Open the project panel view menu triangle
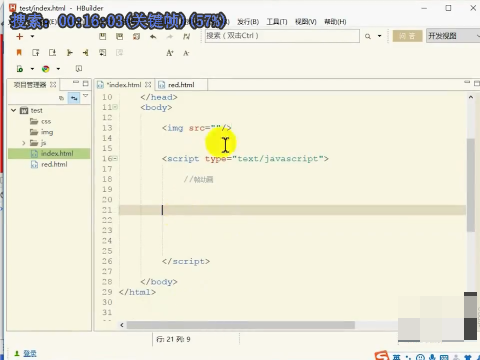Image resolution: width=480 pixels, height=360 pixels. click(86, 96)
